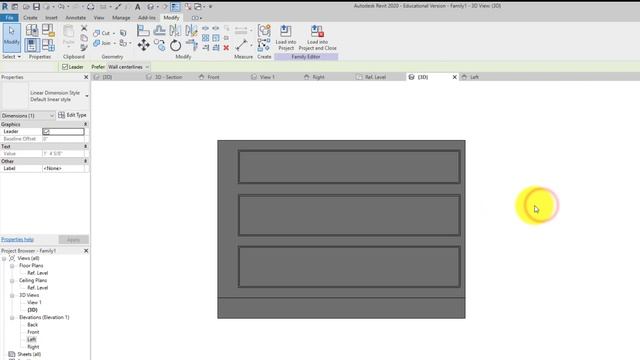This screenshot has width=640, height=360.
Task: Switch to the Create ribbon tab
Action: coord(30,18)
